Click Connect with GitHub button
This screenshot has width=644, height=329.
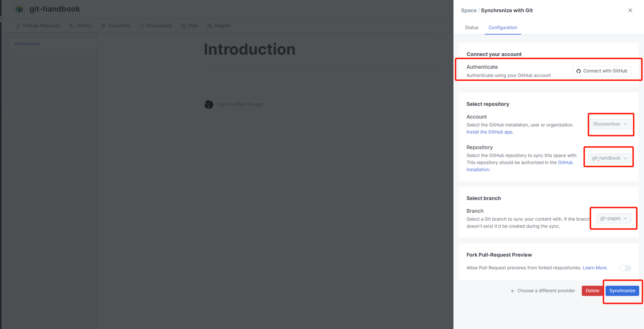(x=601, y=71)
